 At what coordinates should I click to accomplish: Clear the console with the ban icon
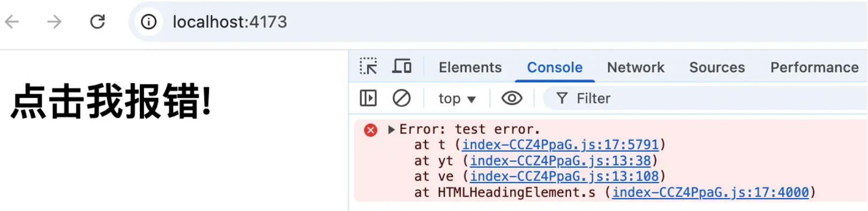(x=401, y=98)
